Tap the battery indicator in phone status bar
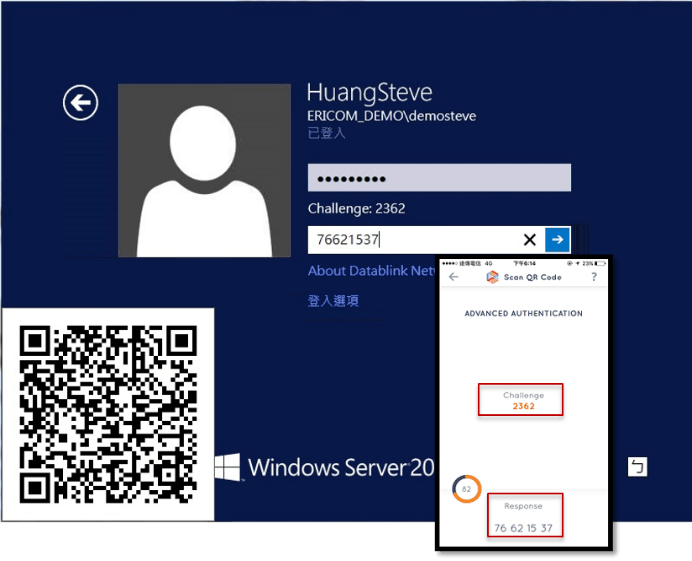Image resolution: width=692 pixels, height=561 pixels. (600, 264)
